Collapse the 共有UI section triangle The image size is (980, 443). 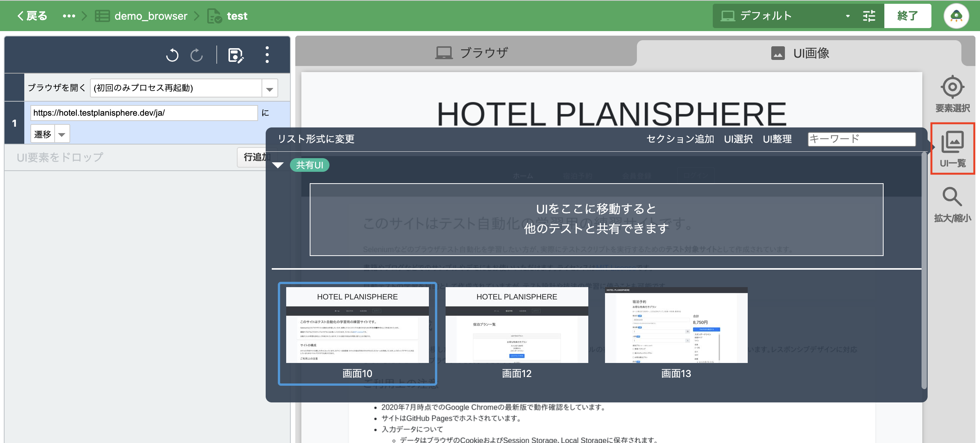tap(278, 165)
